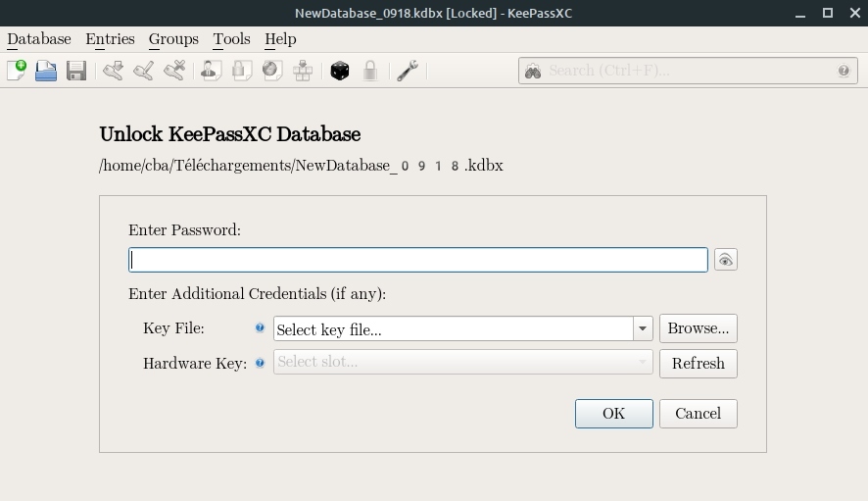The image size is (868, 501).
Task: Open the Database menu
Action: tap(39, 39)
